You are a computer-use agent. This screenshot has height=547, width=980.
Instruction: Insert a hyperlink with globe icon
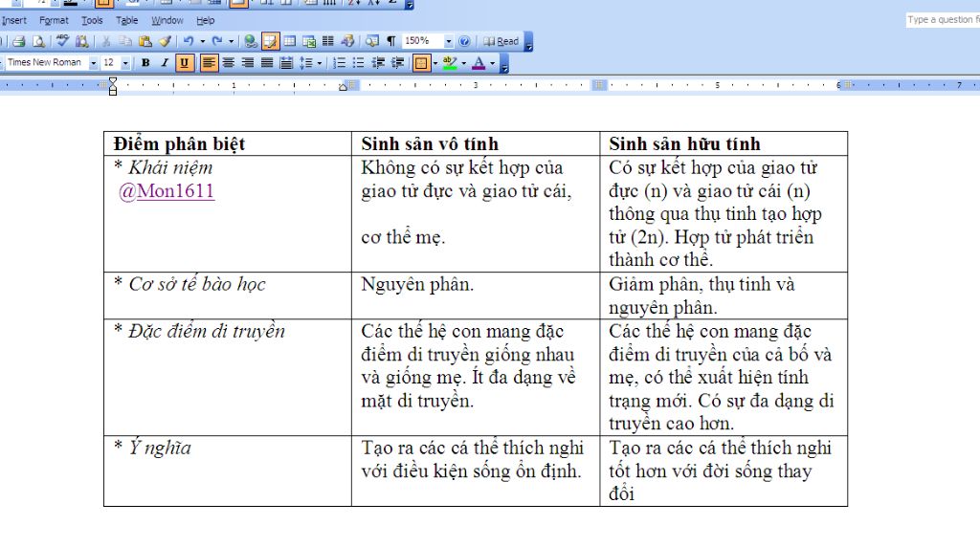[x=251, y=41]
